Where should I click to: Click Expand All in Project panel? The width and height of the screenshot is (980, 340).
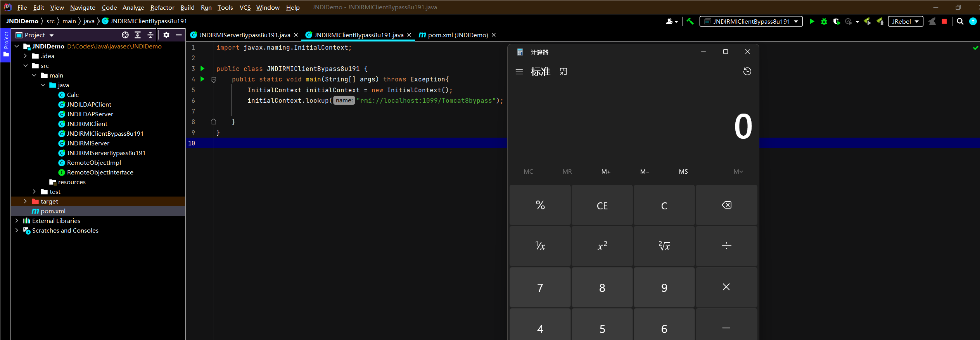pyautogui.click(x=138, y=35)
